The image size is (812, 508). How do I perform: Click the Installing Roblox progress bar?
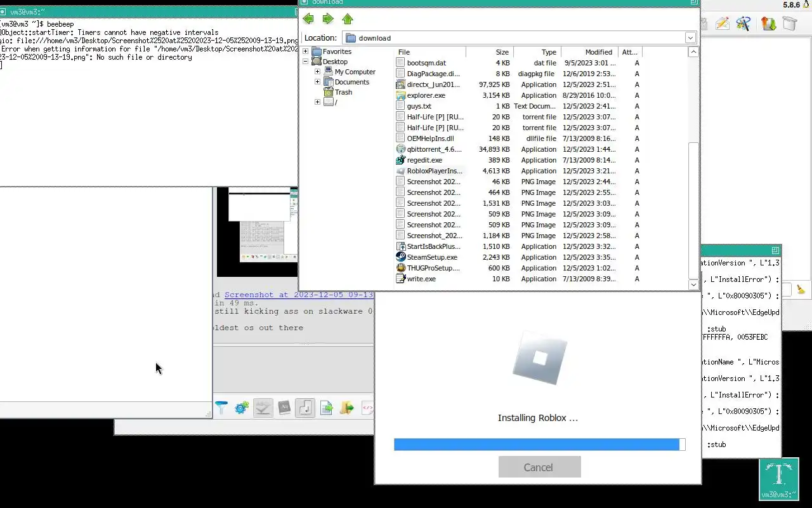tap(539, 444)
